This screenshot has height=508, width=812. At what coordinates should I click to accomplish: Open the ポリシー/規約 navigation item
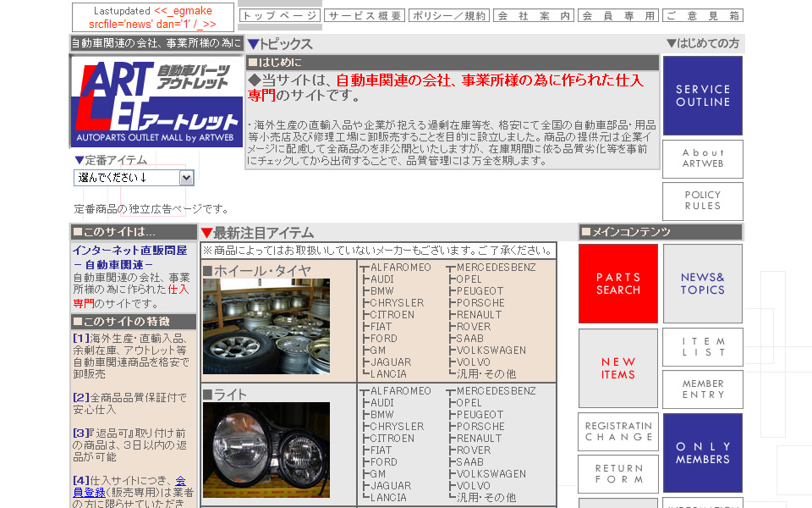tap(449, 15)
